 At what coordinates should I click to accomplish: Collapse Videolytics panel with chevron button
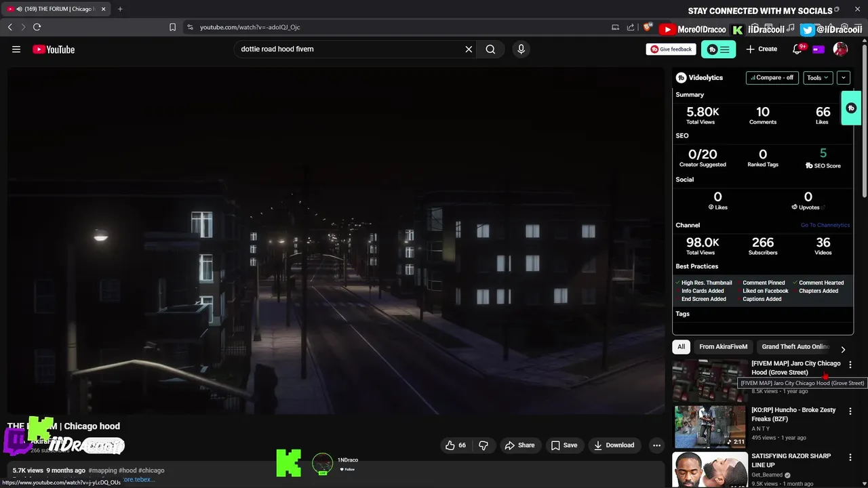click(844, 77)
